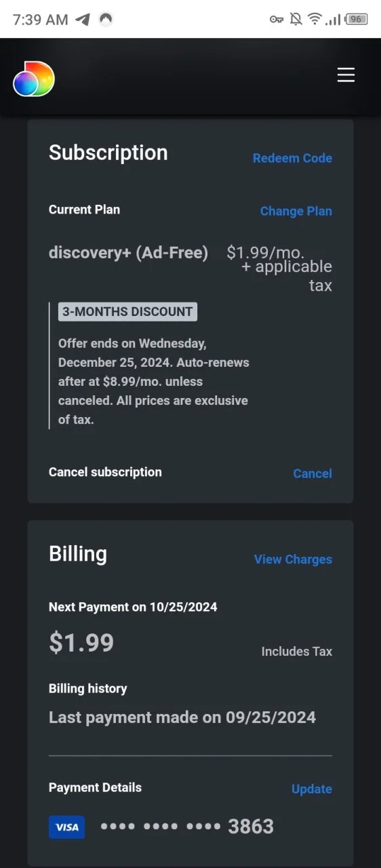Screen dimensions: 381x868
Task: Tap the VPN key status icon
Action: coord(276,20)
